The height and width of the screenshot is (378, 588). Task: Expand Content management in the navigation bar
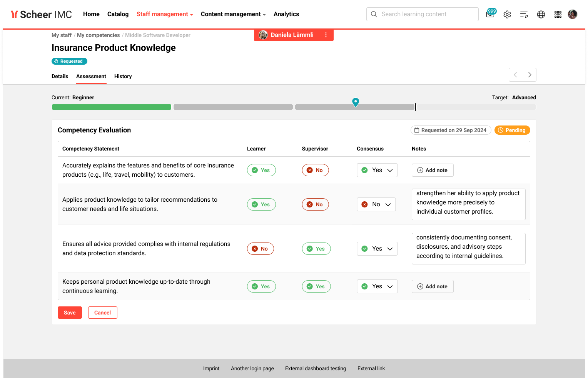(x=233, y=14)
